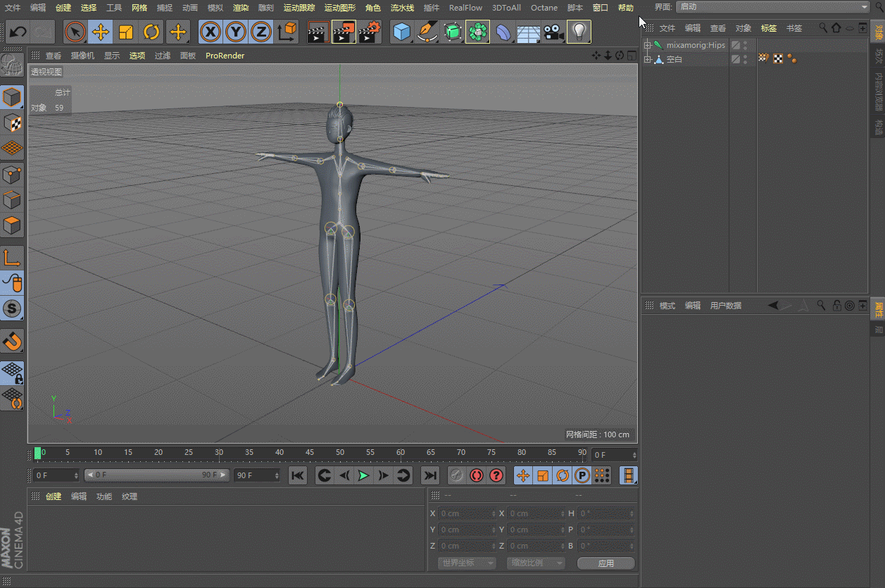Activate the Rotate tool in top toolbar
The height and width of the screenshot is (588, 885).
pyautogui.click(x=151, y=32)
